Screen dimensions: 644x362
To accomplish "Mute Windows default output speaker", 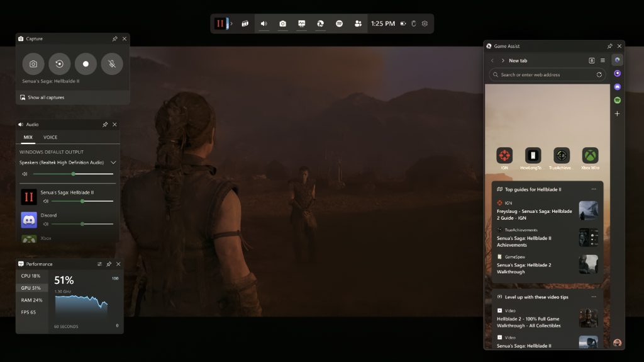I will 25,174.
